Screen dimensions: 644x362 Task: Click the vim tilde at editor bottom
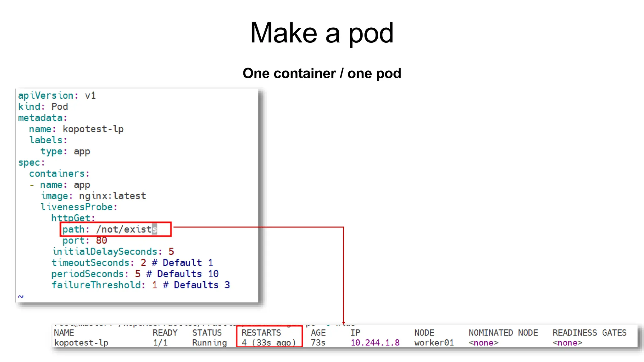[x=21, y=297]
